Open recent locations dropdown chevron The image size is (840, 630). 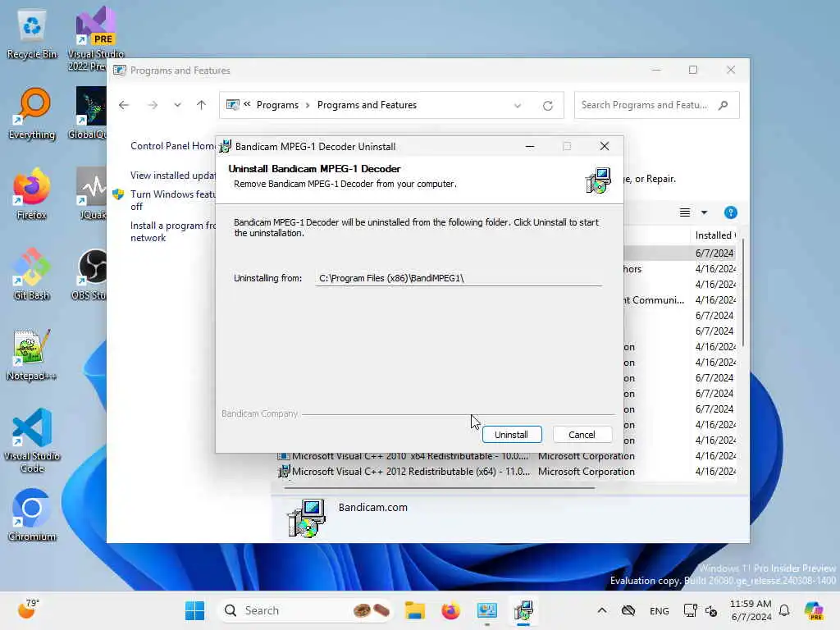click(177, 105)
